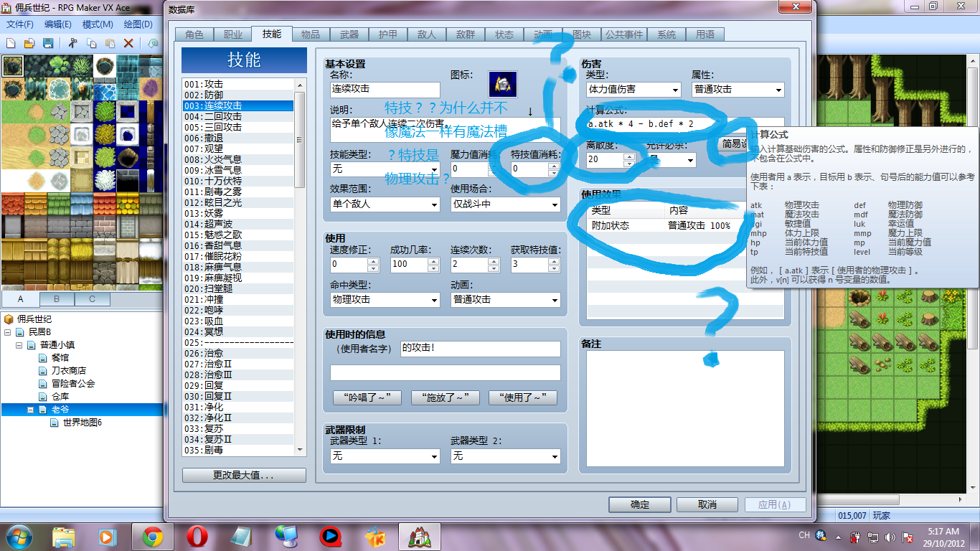Collapse the 民居B map tree node
The width and height of the screenshot is (980, 551).
8,332
